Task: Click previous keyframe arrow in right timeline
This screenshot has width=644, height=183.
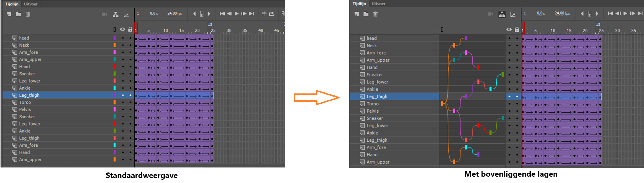Action: coord(582,14)
